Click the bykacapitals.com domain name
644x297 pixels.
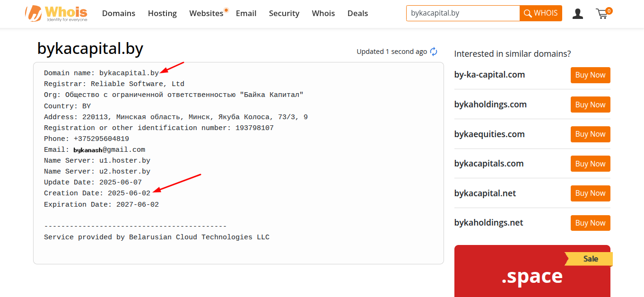coord(489,164)
